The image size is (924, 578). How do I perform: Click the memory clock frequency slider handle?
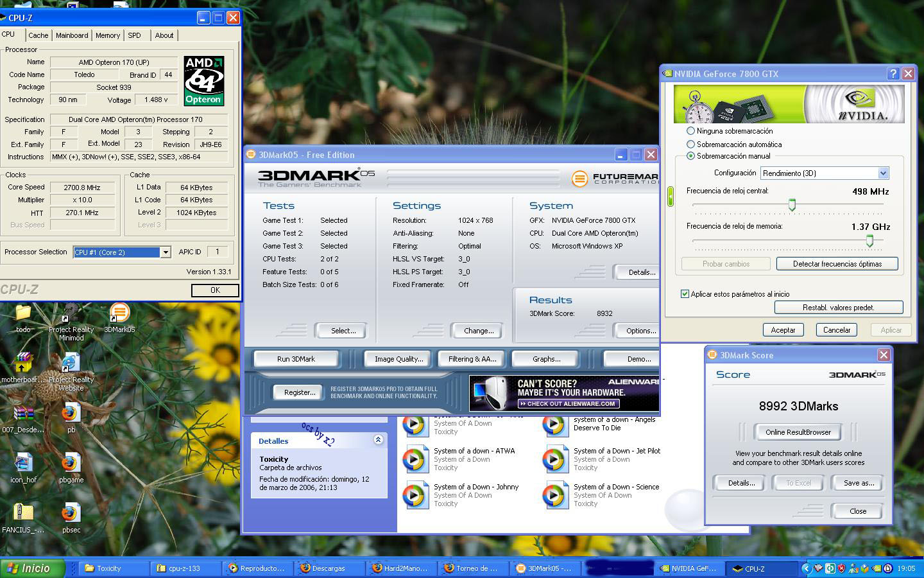tap(869, 241)
